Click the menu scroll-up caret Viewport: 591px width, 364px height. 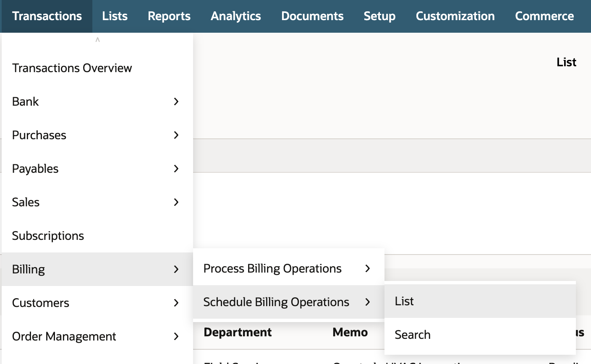97,40
